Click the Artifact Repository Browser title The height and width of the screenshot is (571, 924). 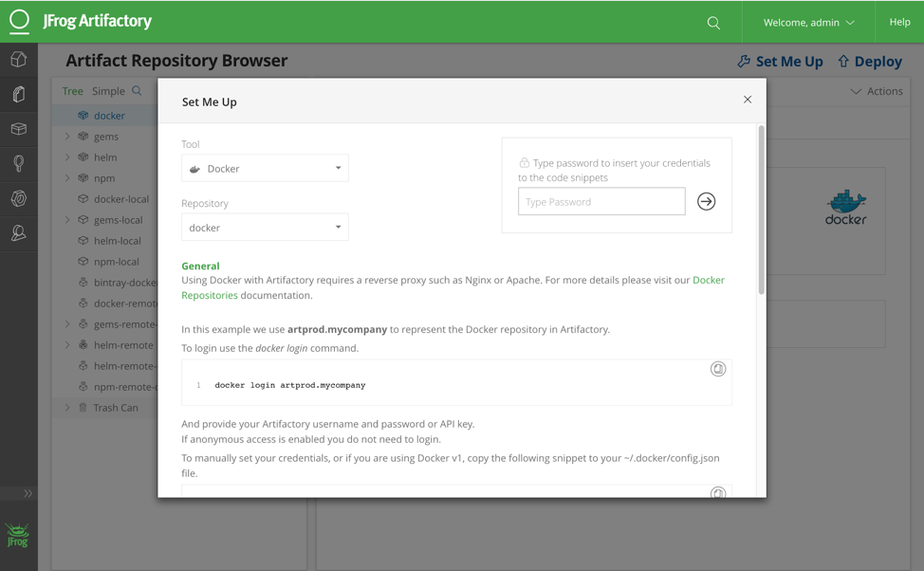[176, 61]
